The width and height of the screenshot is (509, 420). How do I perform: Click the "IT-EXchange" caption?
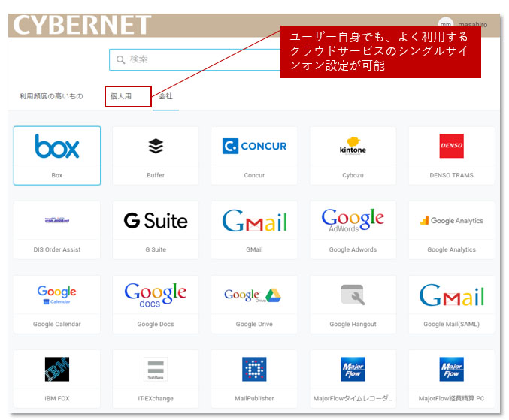(x=156, y=398)
